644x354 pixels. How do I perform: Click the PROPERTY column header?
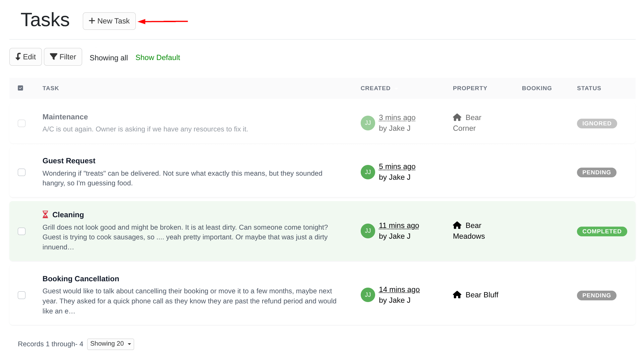coord(470,88)
